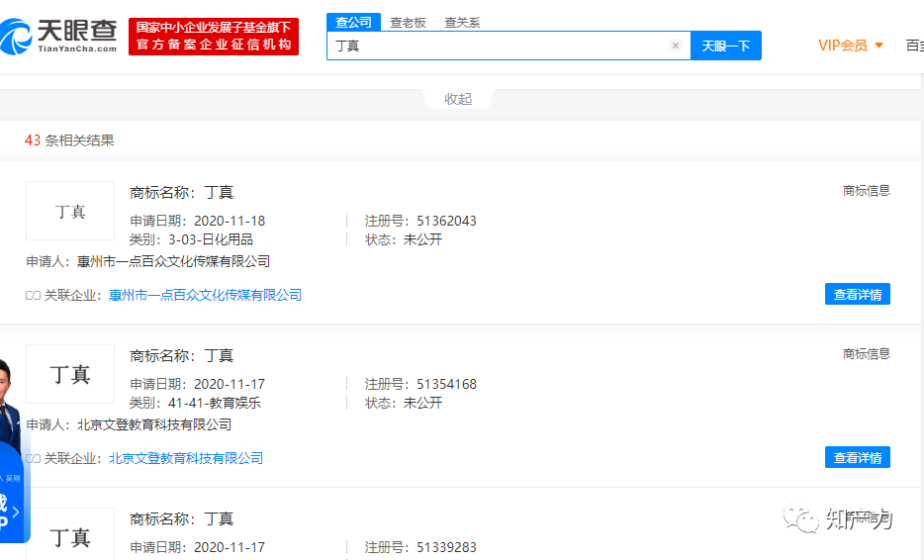This screenshot has height=560, width=924.
Task: Select the 查老板 search tab
Action: click(408, 23)
